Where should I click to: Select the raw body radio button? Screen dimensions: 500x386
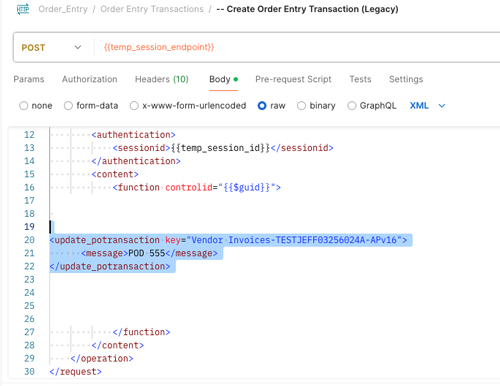(x=262, y=106)
